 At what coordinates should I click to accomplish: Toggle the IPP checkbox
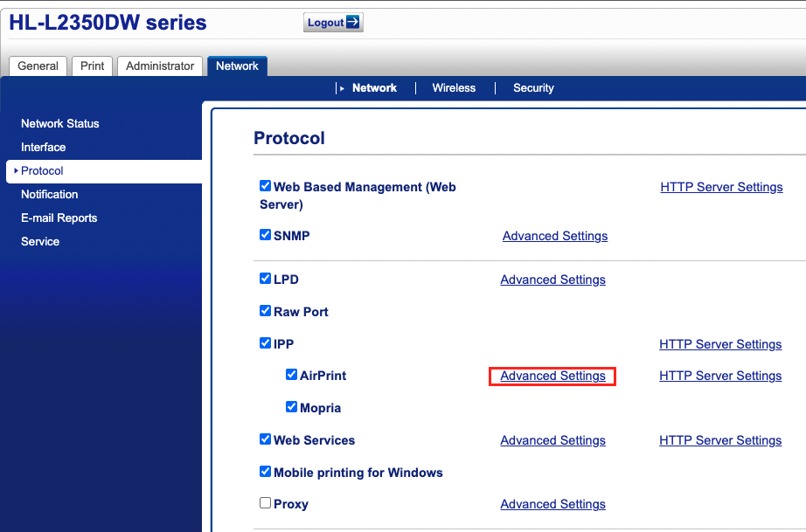pyautogui.click(x=265, y=343)
